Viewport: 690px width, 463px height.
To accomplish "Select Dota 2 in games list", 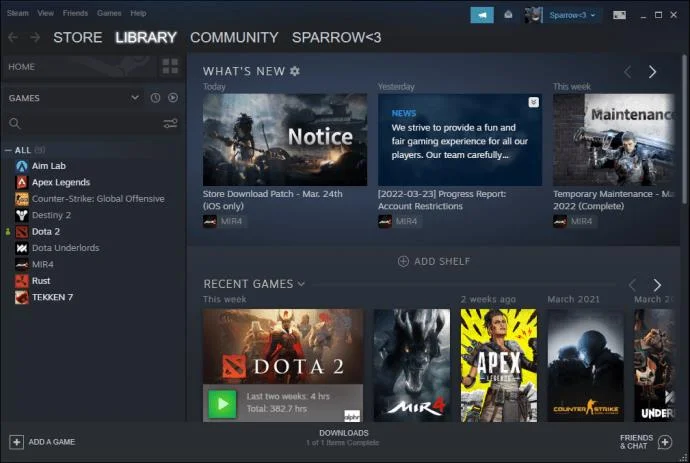I will tap(46, 232).
